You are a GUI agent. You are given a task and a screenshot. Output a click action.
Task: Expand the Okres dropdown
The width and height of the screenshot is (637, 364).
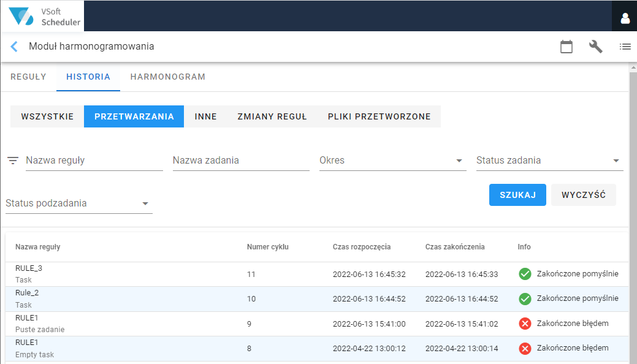click(x=392, y=161)
